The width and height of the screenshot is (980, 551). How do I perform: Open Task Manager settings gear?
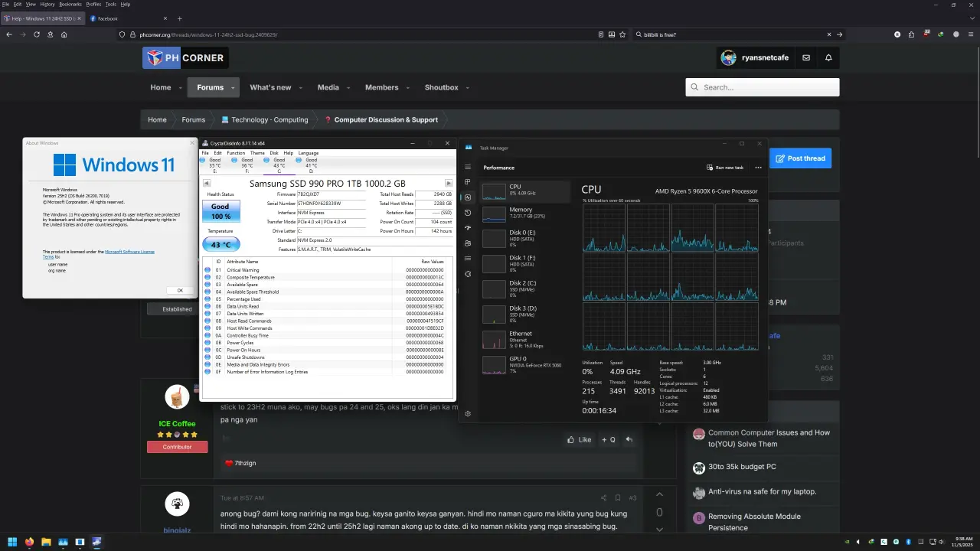click(468, 414)
